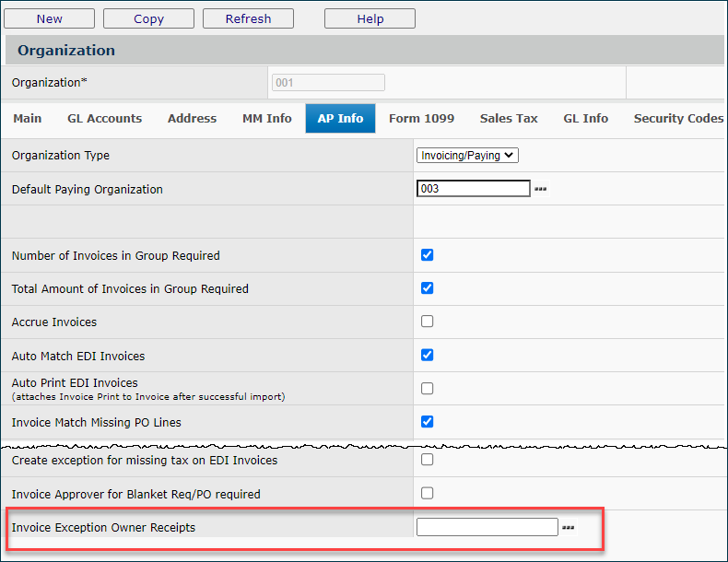Open the Sales Tax tab
The image size is (728, 562).
click(x=509, y=119)
